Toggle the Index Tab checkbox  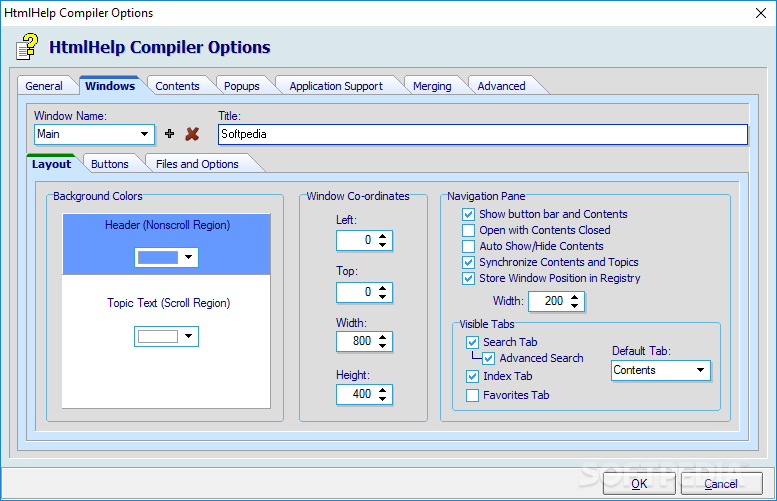point(472,377)
